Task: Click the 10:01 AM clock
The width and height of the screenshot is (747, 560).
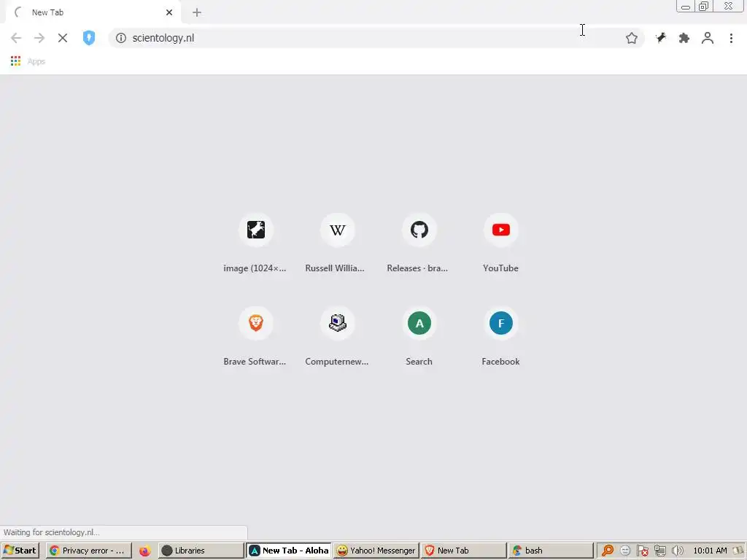Action: (x=710, y=551)
